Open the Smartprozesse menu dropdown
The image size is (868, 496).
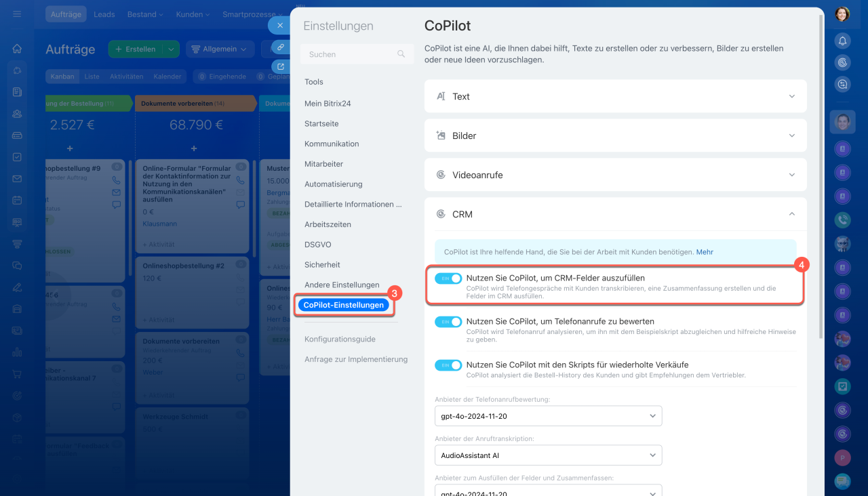coord(252,14)
